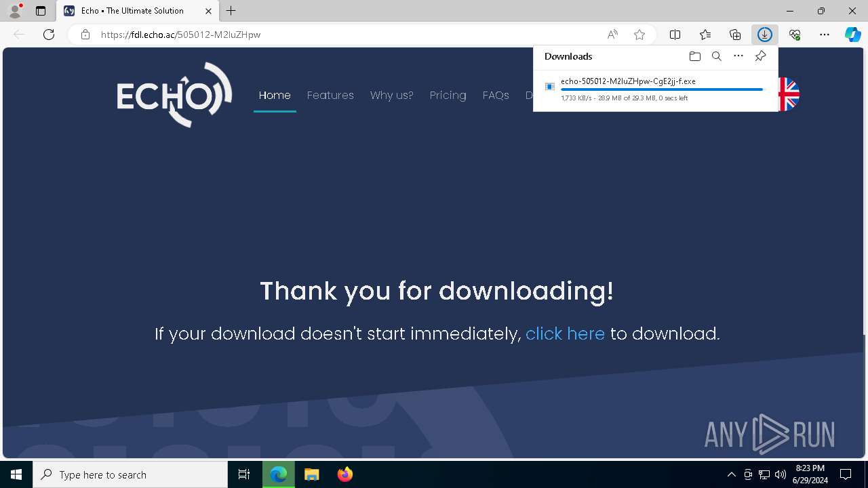The height and width of the screenshot is (488, 868).
Task: Click the UK flag language selector
Action: click(789, 94)
